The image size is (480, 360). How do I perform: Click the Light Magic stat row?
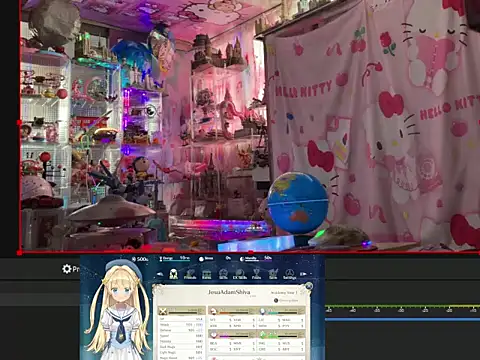click(181, 352)
